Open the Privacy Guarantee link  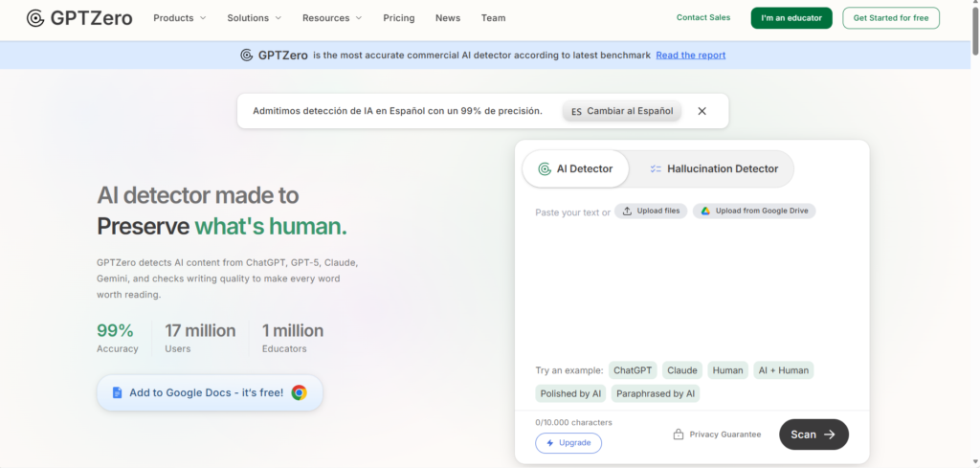click(x=717, y=435)
